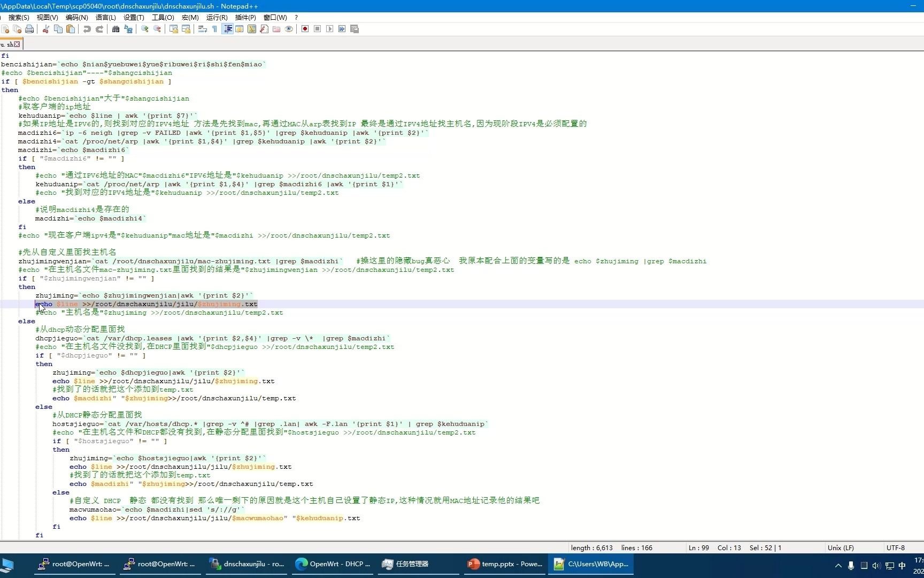Click the macro playback icon
This screenshot has height=578, width=924.
(x=329, y=29)
